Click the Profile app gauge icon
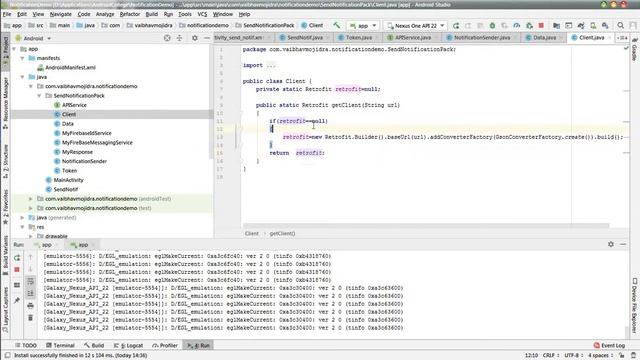This screenshot has height=360, width=640. tap(517, 25)
